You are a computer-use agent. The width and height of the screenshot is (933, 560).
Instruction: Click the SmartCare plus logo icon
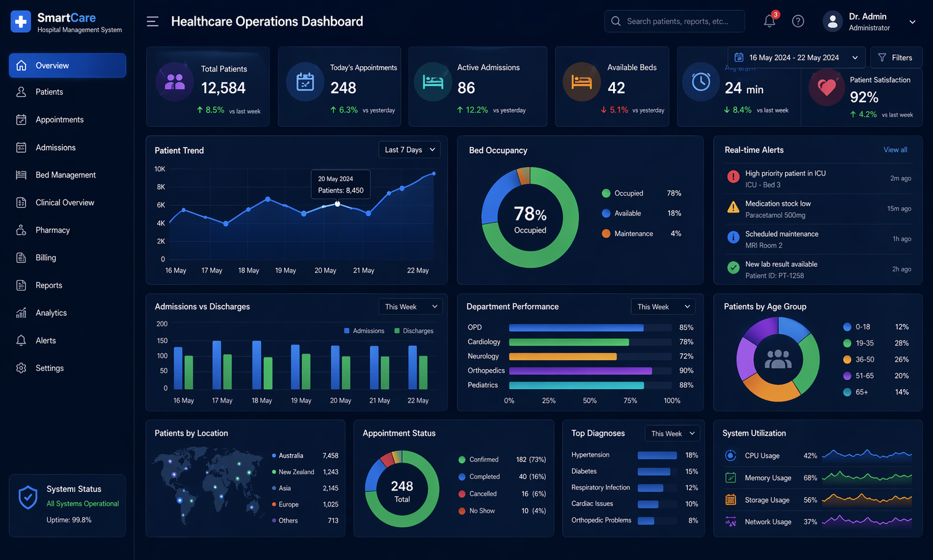point(21,22)
